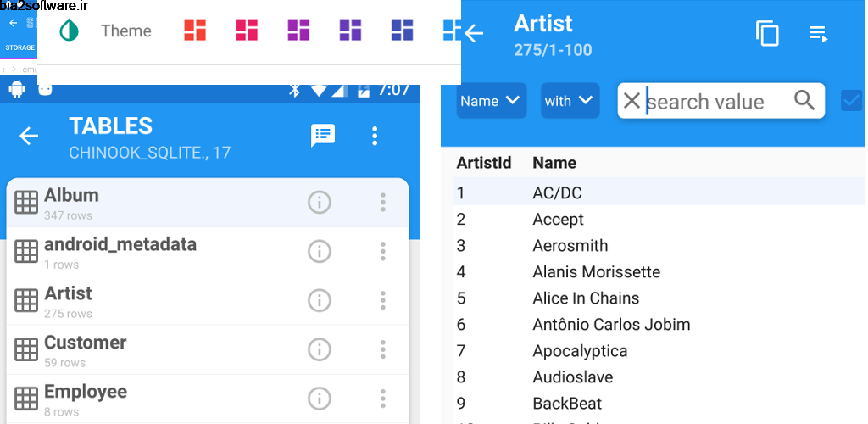Clear the search value with X
The image size is (868, 424).
tap(632, 102)
